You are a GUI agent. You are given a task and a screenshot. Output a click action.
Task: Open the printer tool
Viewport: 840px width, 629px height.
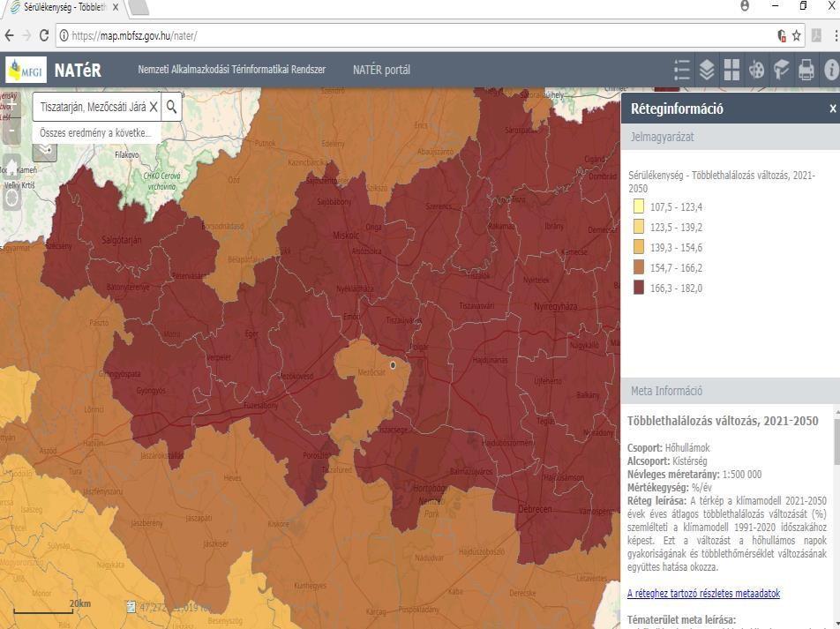(806, 71)
